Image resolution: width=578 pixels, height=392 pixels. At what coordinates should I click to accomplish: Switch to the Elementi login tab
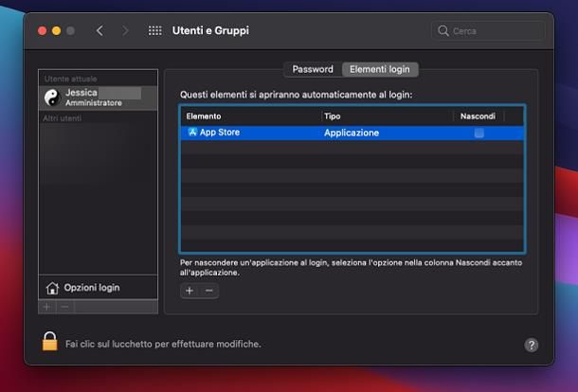[x=380, y=69]
